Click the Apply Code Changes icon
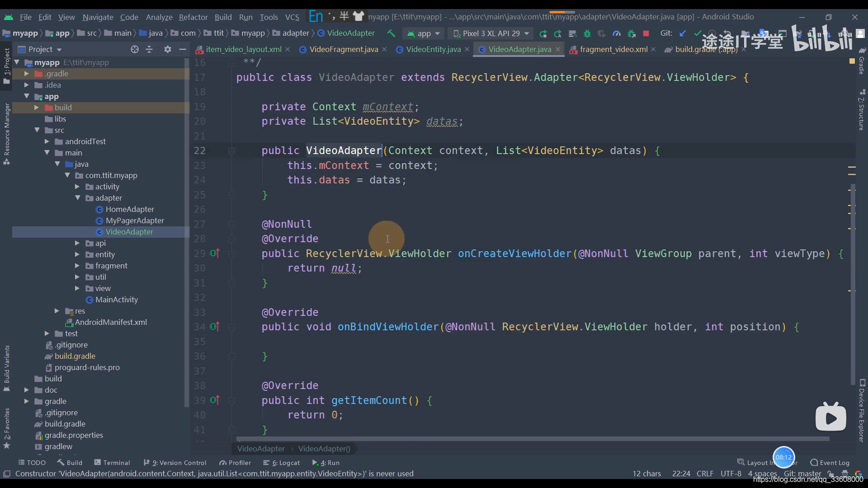Screen dimensions: 868x488 click(572, 33)
